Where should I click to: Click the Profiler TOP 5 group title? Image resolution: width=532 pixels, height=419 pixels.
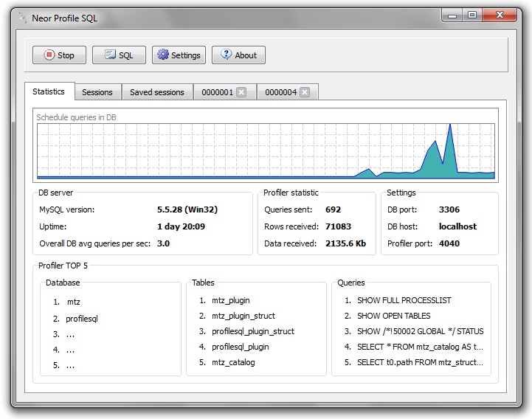click(63, 266)
